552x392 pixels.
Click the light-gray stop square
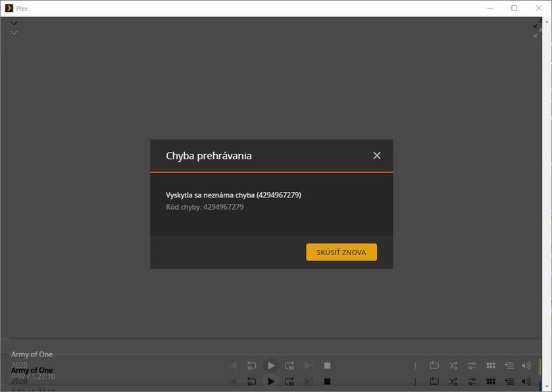click(327, 366)
